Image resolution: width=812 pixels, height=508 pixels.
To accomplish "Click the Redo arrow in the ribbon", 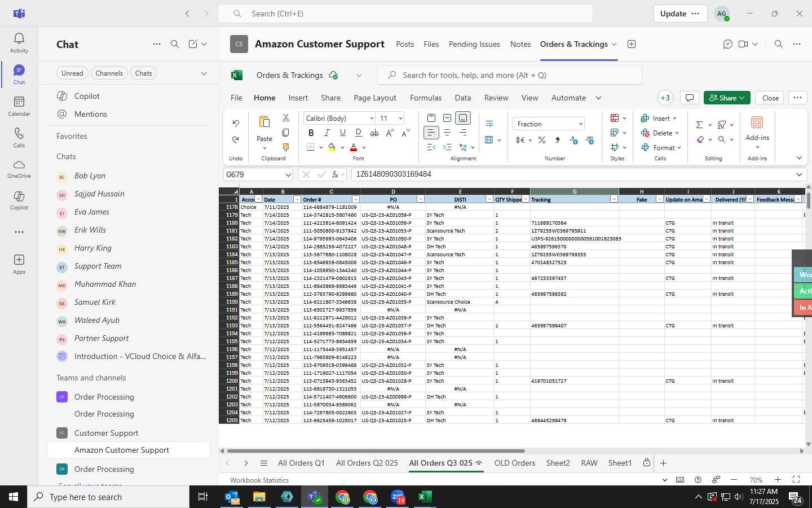I will pos(236,139).
